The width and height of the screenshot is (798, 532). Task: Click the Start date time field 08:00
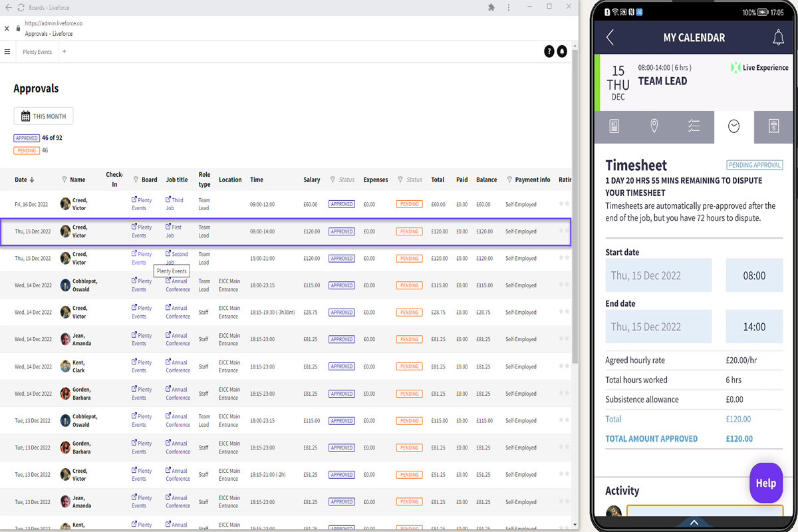pos(754,275)
